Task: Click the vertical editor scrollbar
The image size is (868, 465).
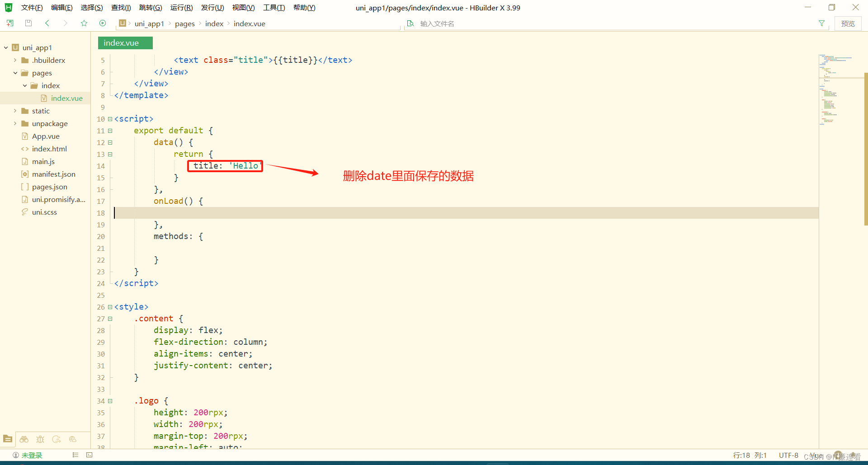Action: (866, 149)
